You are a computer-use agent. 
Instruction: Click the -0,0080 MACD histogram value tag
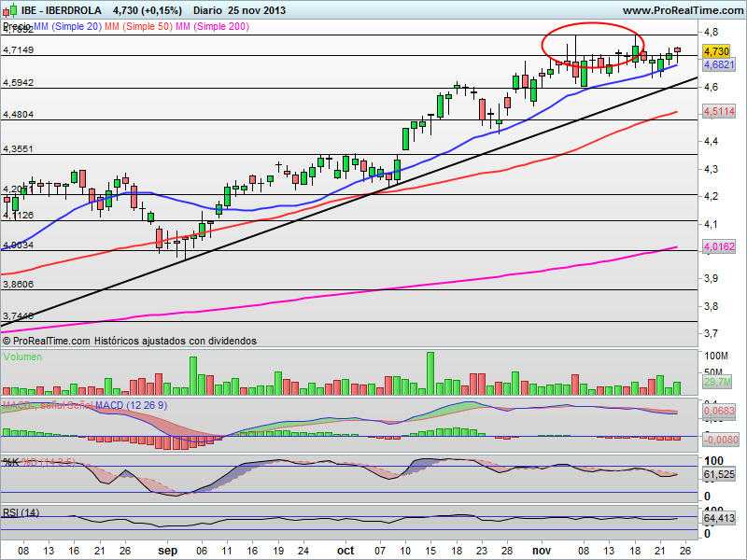tap(720, 440)
